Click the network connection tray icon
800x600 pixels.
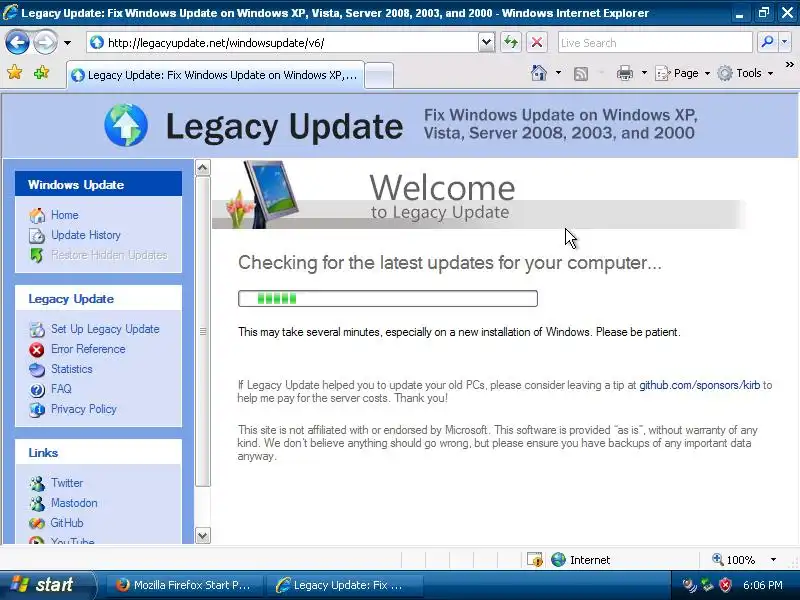click(708, 585)
